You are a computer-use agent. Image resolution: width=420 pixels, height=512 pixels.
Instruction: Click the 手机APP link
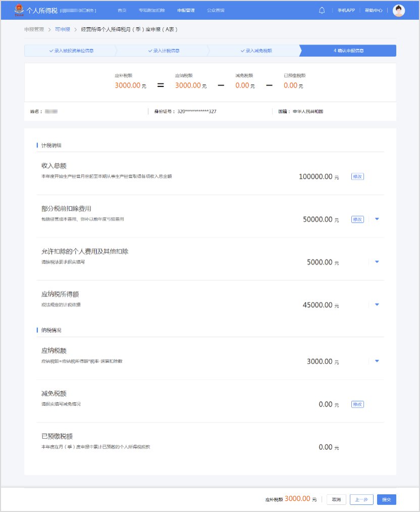tap(346, 10)
